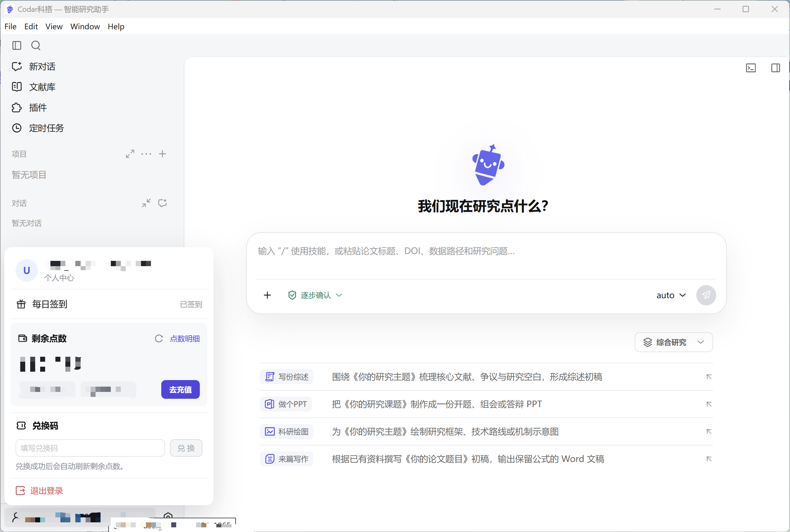Screen dimensions: 790x532
Task: Open the 逐步确认 confirmation mode dropdown
Action: click(315, 295)
